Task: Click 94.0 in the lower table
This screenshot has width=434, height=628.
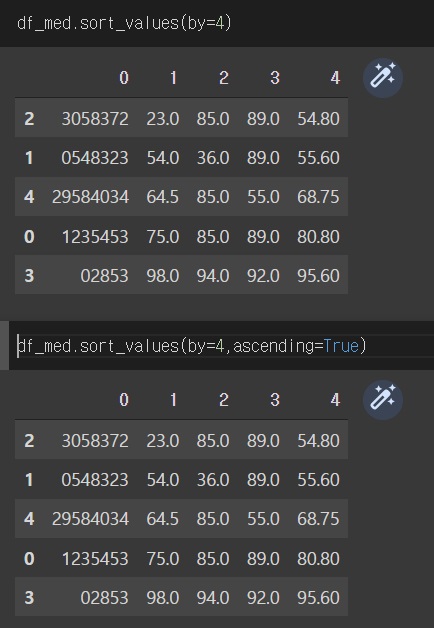Action: click(213, 598)
